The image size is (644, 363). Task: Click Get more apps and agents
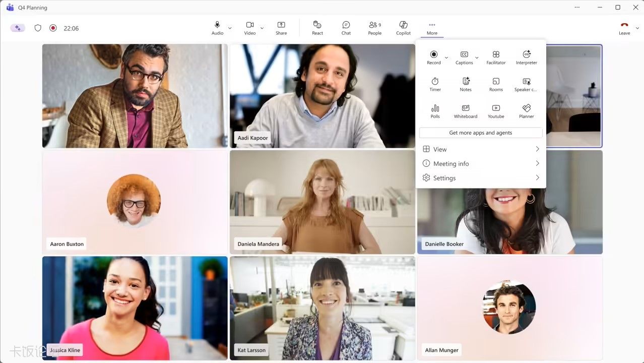[x=481, y=133]
